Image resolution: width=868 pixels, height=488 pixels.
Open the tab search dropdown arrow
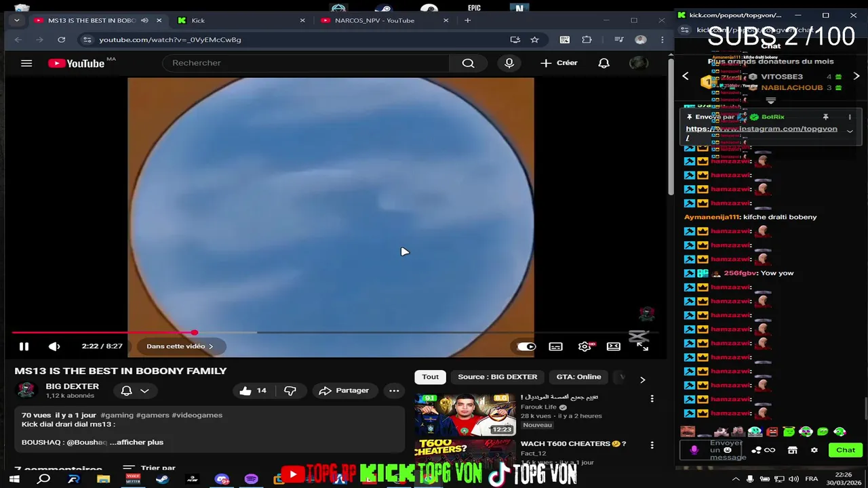click(16, 20)
